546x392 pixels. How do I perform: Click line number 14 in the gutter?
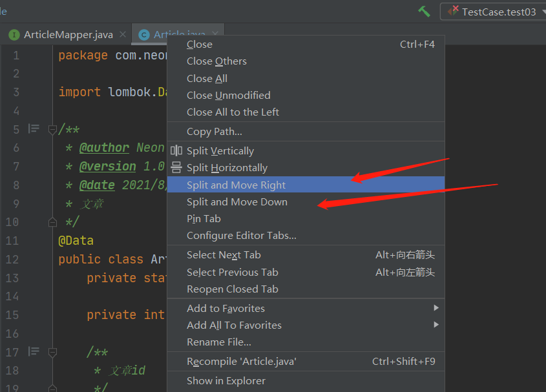click(x=12, y=296)
